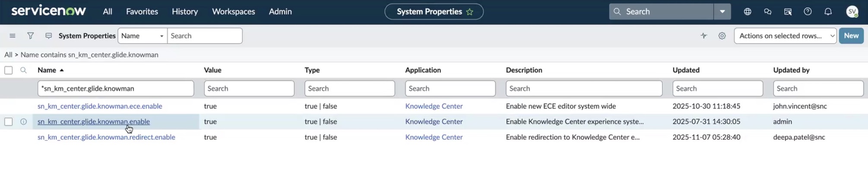Click the 2025-07-31 14:30:05 cell
This screenshot has height=169, width=868.
coord(706,121)
